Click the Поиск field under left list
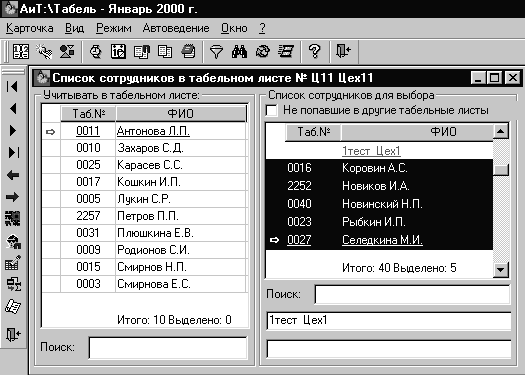Viewport: 525px width, 375px height. click(168, 348)
